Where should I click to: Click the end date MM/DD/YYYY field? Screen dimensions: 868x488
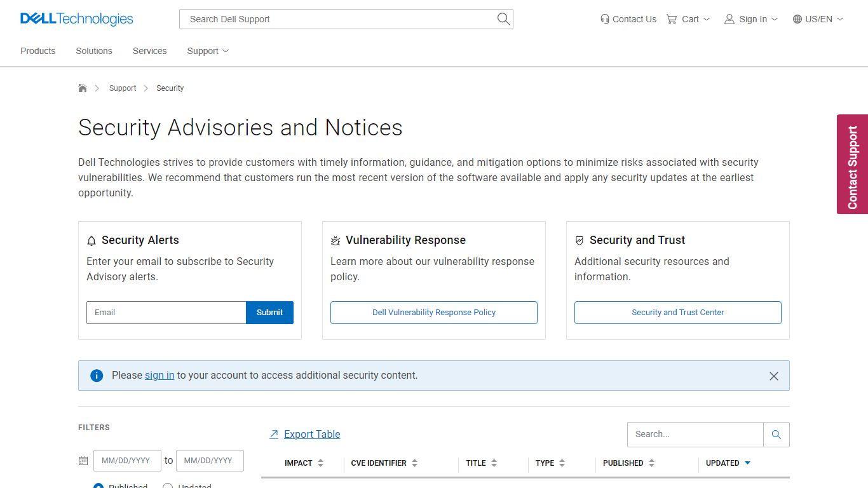click(210, 461)
